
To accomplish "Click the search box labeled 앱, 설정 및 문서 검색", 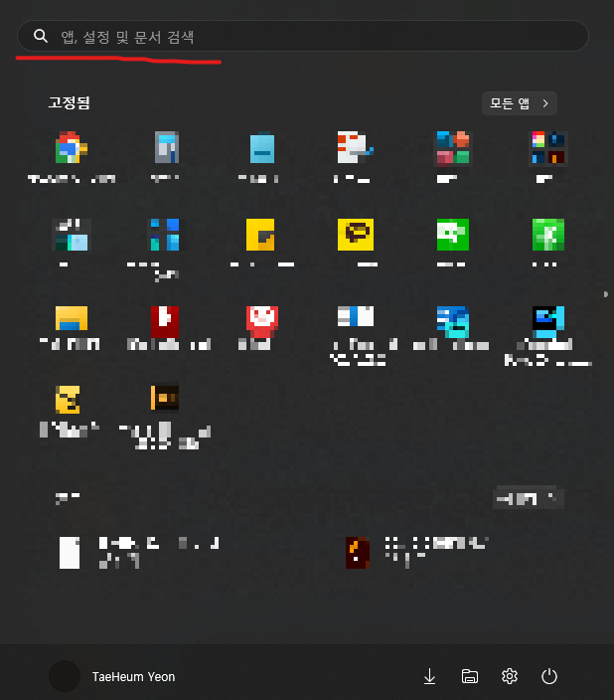I will point(303,36).
